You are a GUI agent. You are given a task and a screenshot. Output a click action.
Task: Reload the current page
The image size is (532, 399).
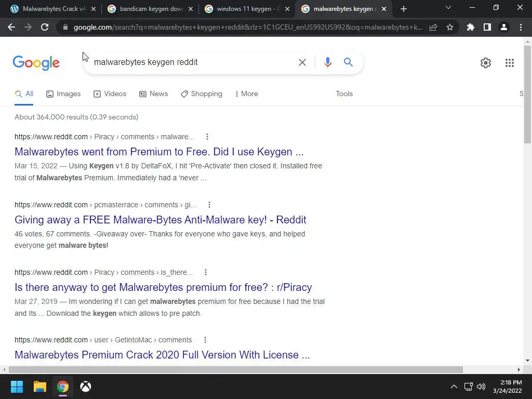pos(45,27)
